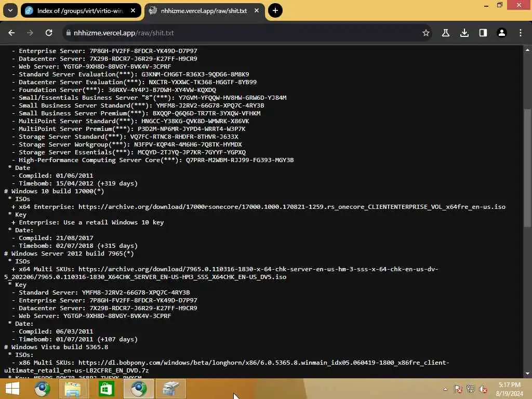This screenshot has width=532, height=399.
Task: Show hidden system tray icons
Action: tap(445, 389)
